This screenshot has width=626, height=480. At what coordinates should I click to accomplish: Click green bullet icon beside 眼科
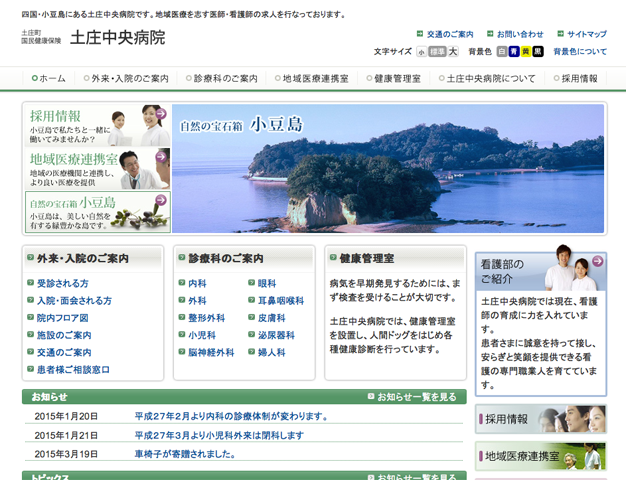[x=251, y=283]
